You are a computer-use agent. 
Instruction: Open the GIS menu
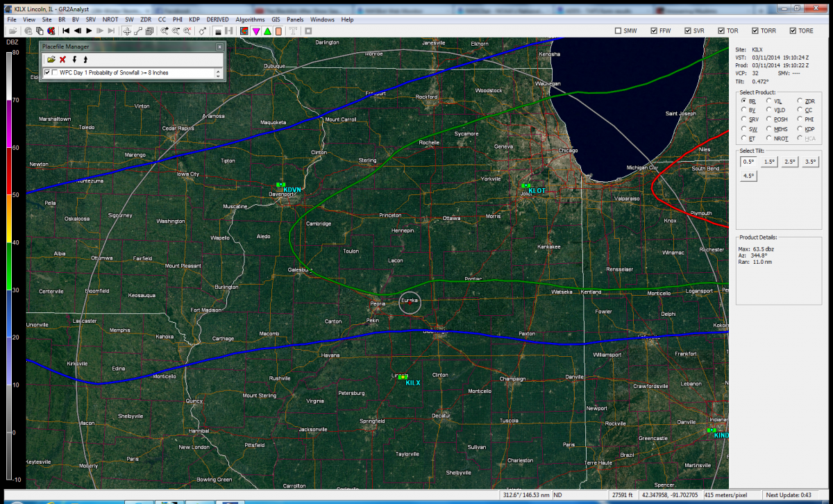(275, 19)
